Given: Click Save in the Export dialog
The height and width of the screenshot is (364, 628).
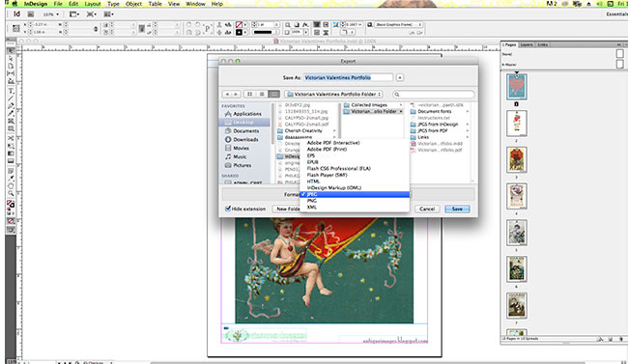Looking at the screenshot, I should [x=457, y=209].
